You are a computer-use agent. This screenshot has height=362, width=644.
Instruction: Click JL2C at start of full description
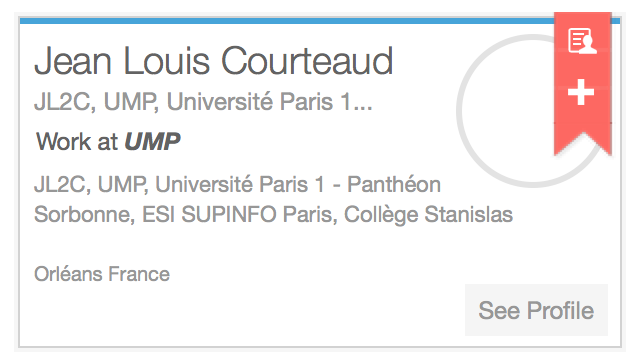(x=62, y=184)
